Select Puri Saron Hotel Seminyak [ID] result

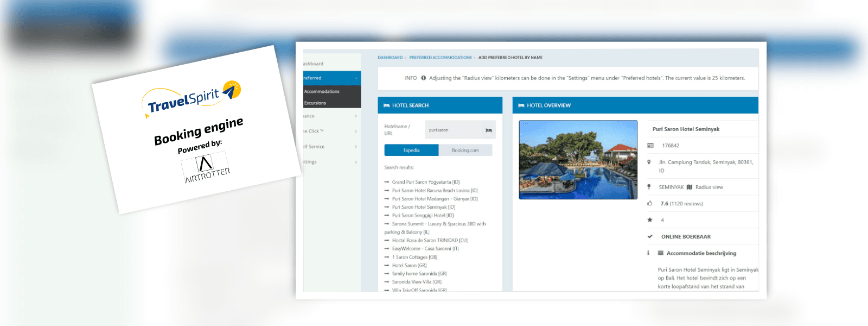coord(424,207)
